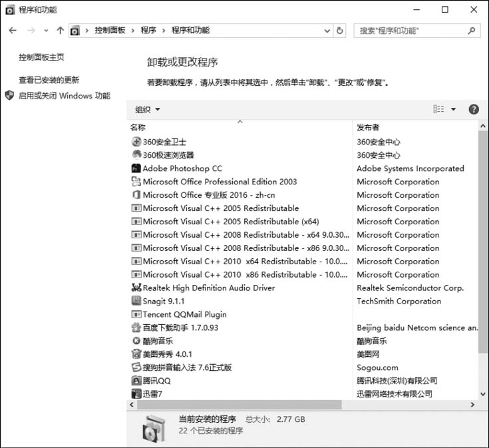Go up one level with up arrow
Viewport: 489px width, 448px height.
pos(60,30)
